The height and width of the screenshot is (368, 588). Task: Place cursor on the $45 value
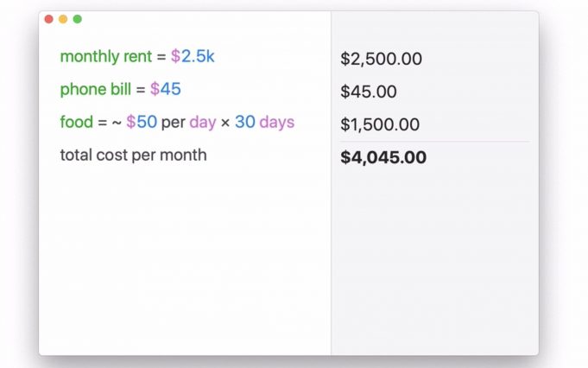166,89
